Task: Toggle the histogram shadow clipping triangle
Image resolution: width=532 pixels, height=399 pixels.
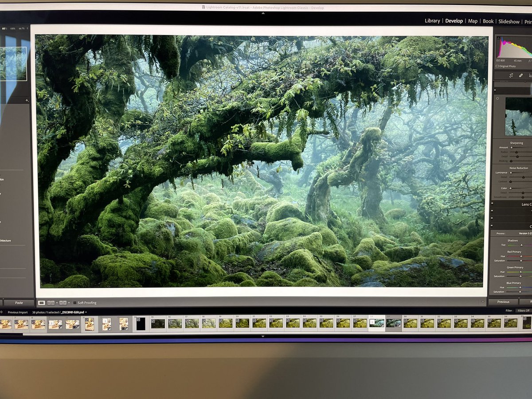Action: coord(498,38)
